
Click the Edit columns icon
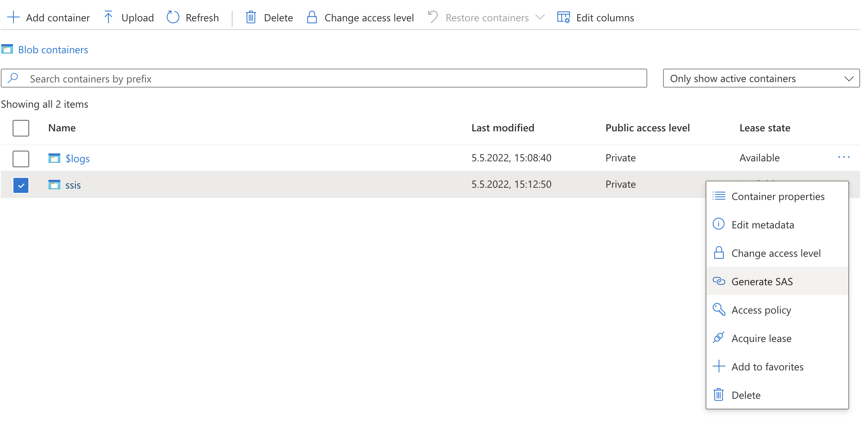click(x=563, y=17)
